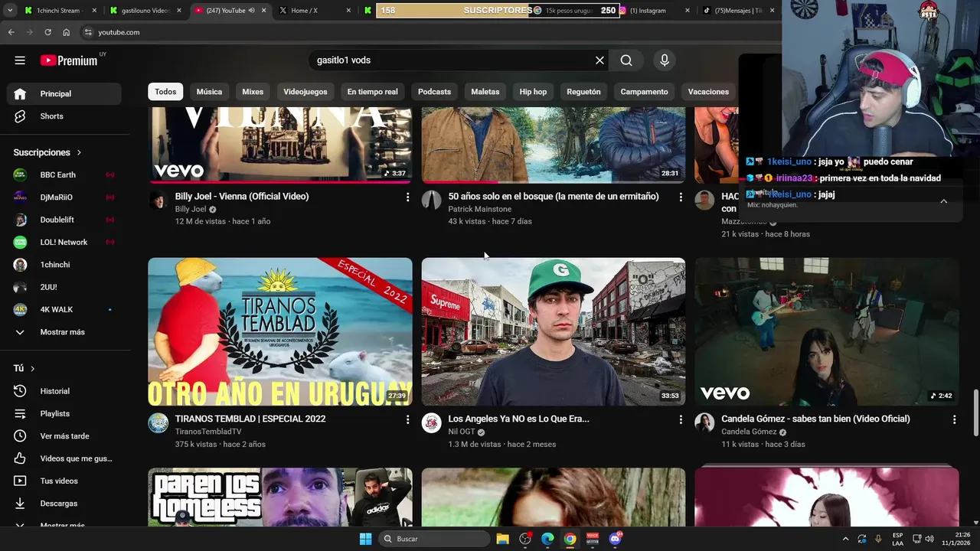980x551 pixels.
Task: Select the Hip hop filter chip
Action: [x=533, y=92]
